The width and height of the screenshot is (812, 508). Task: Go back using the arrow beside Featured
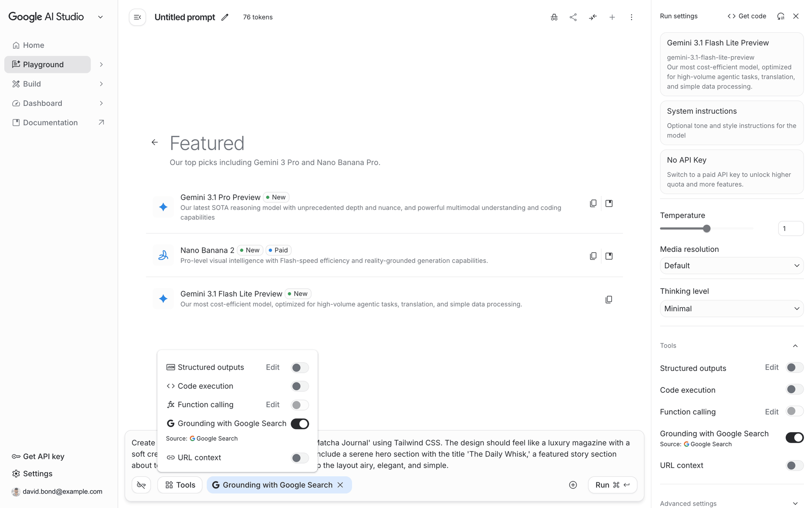[x=155, y=142]
